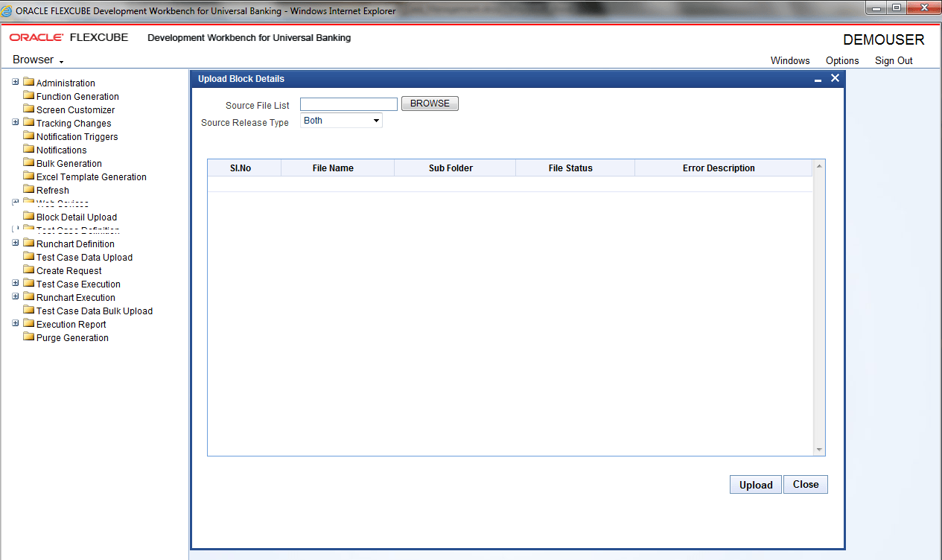
Task: Click the Create Request folder icon
Action: pos(29,270)
